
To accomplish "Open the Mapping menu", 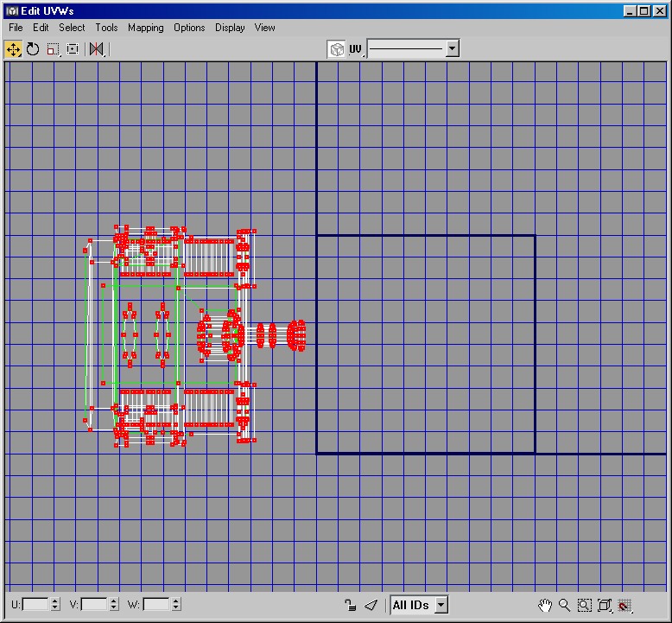I will tap(145, 28).
